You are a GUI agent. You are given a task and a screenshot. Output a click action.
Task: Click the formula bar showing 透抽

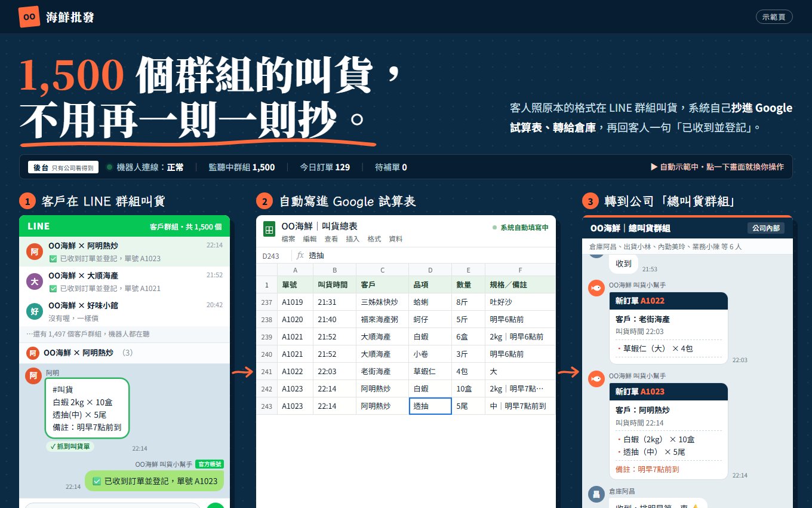(x=430, y=255)
